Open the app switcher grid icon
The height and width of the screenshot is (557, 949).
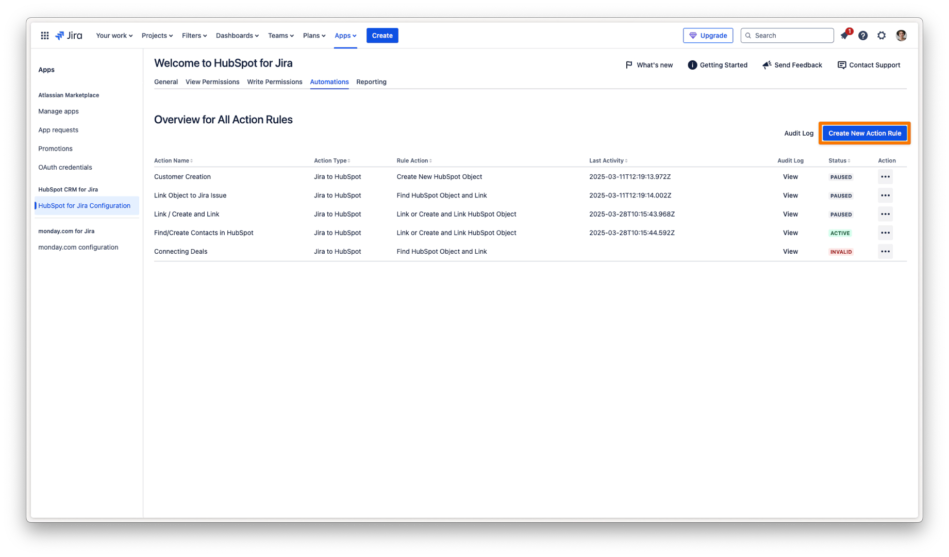coord(45,36)
